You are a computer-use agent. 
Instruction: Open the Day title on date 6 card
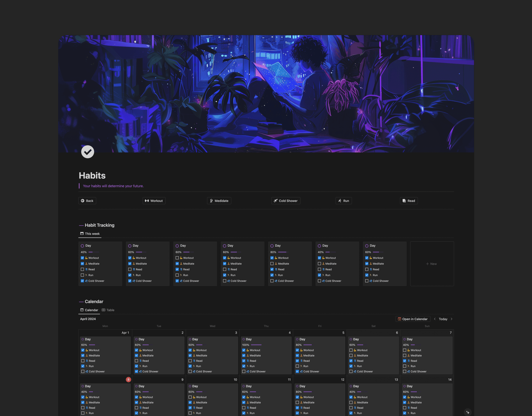coord(356,339)
